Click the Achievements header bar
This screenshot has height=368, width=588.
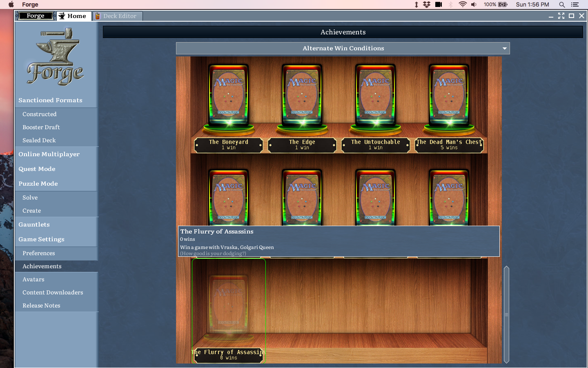coord(343,32)
